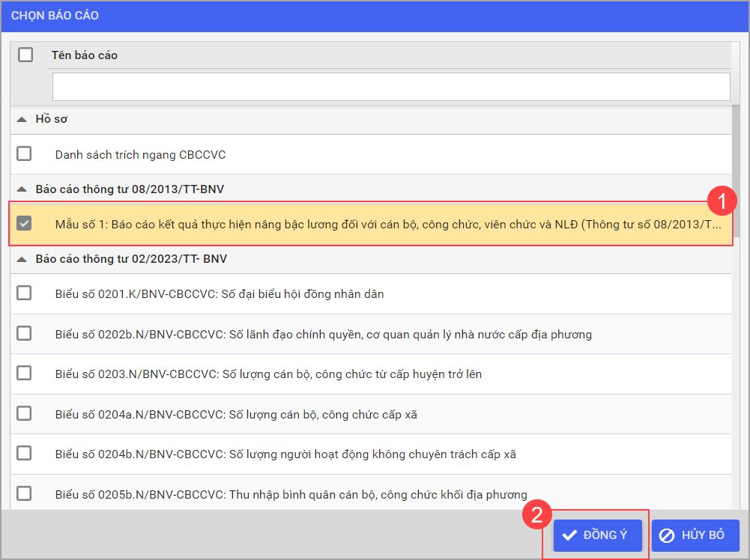Check the Biểu số 0204a.N/BNV-CBCCVC box
The width and height of the screenshot is (750, 560).
[25, 413]
